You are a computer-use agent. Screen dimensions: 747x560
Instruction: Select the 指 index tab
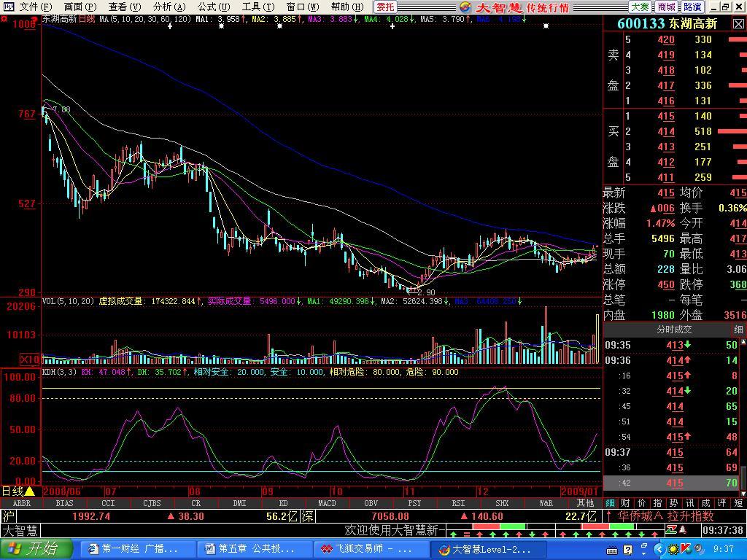tap(657, 503)
